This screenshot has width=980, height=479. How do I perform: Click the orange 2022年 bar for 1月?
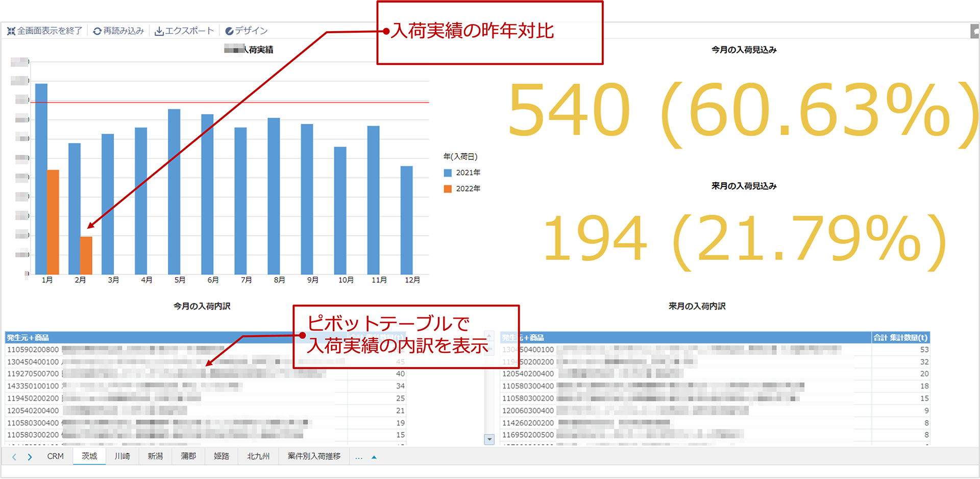pyautogui.click(x=53, y=222)
